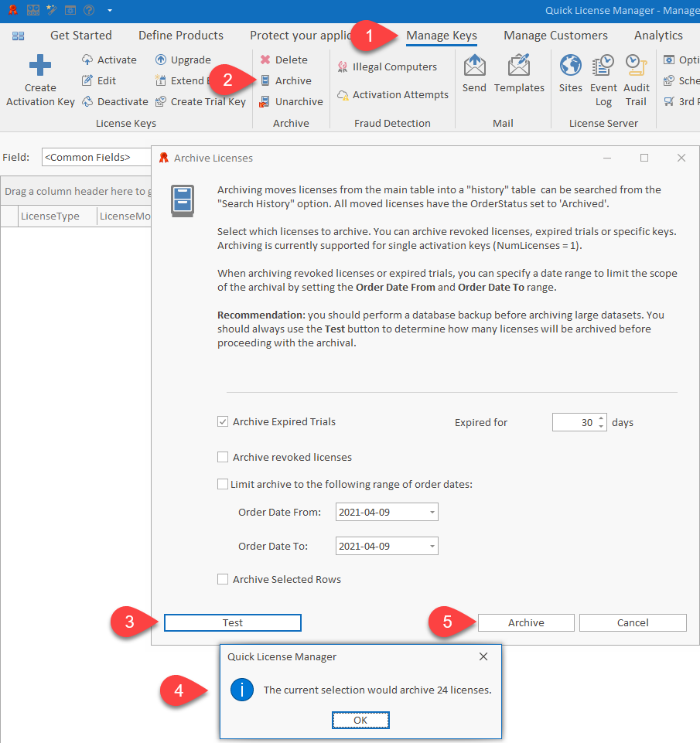Click the Common Fields search field box
700x743 pixels.
point(97,157)
